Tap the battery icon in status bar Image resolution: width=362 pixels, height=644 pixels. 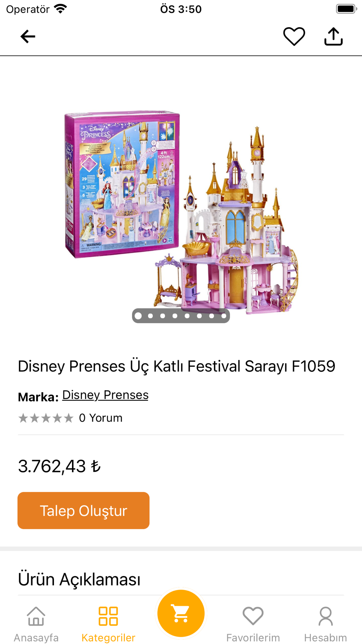pyautogui.click(x=346, y=9)
